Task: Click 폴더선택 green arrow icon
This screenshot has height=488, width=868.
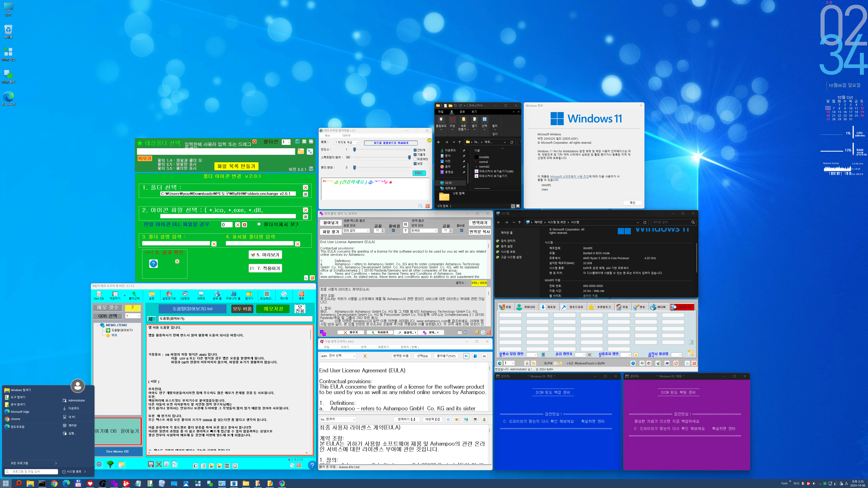Action: (x=134, y=295)
